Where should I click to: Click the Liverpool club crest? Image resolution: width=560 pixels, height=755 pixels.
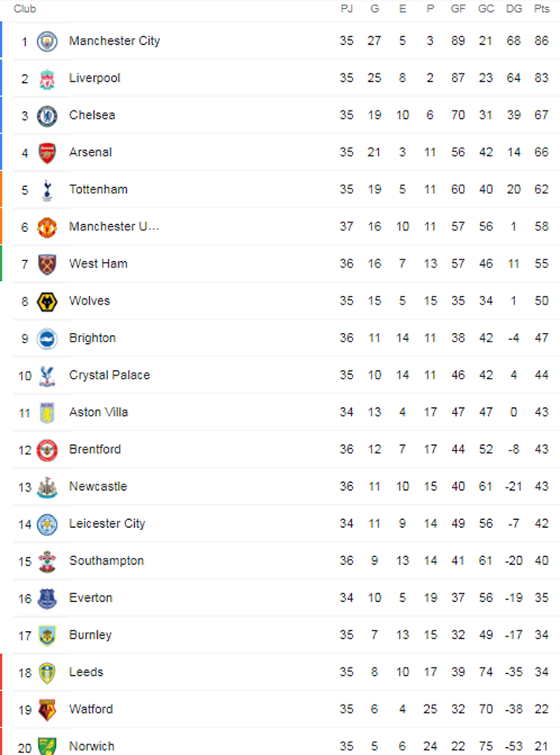coord(47,78)
